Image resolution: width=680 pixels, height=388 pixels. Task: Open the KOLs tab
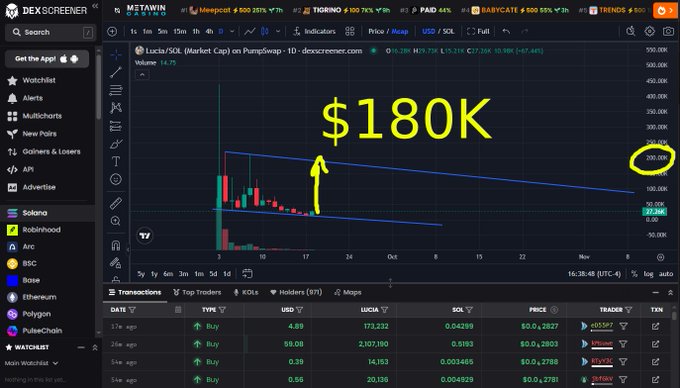(x=245, y=292)
